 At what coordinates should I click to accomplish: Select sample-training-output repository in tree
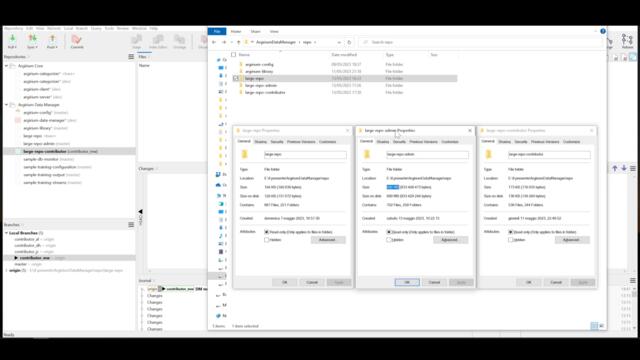click(51, 175)
